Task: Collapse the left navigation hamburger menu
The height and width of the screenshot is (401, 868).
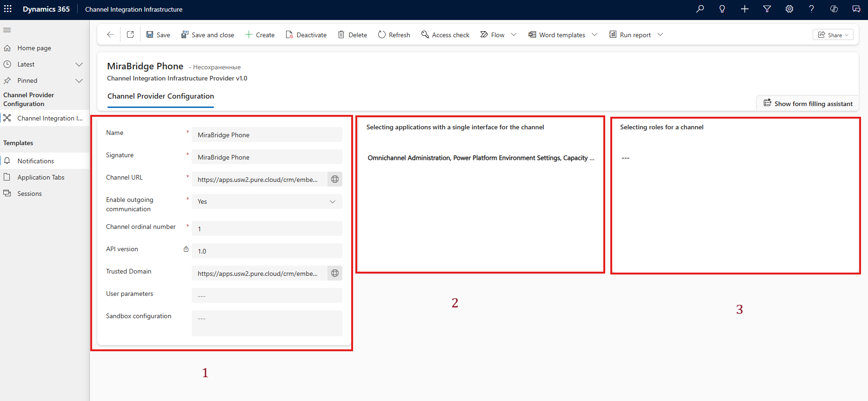Action: coord(7,30)
